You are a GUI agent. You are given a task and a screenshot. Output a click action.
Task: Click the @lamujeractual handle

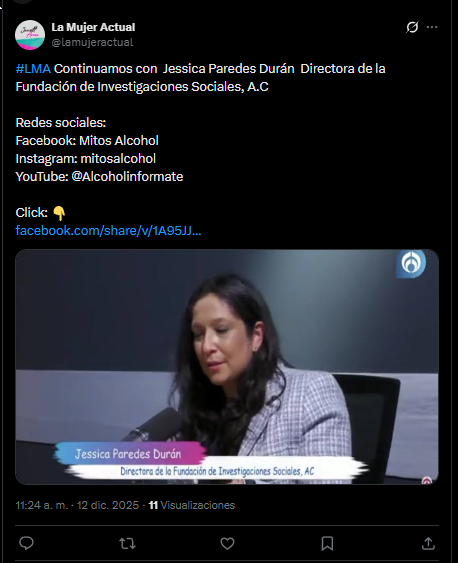(92, 42)
